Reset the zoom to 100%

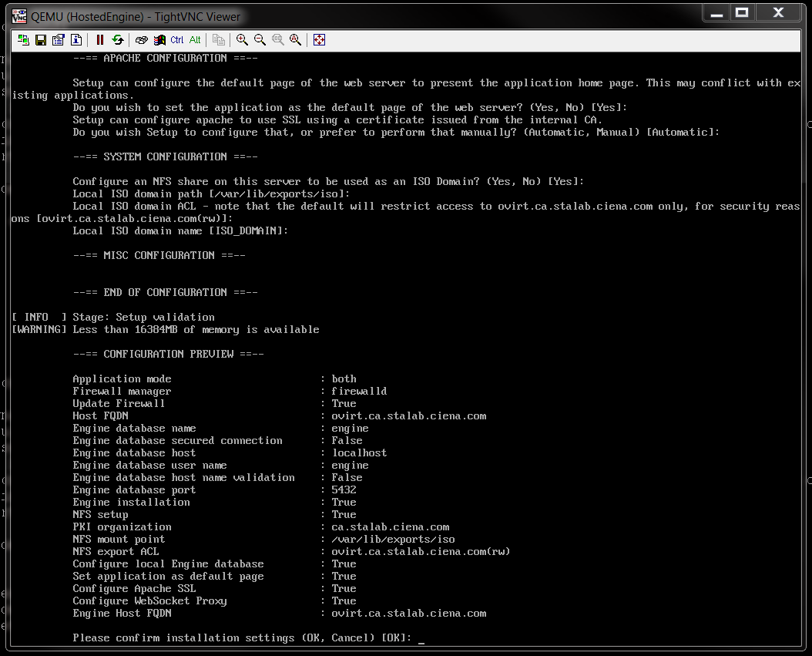(277, 40)
